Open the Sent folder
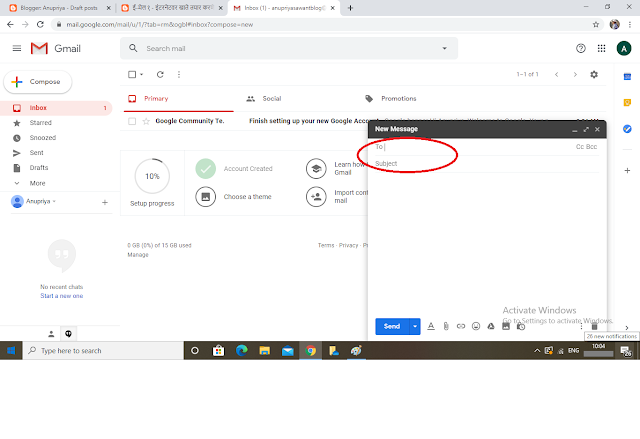Screen dimensions: 640x439 click(x=36, y=153)
